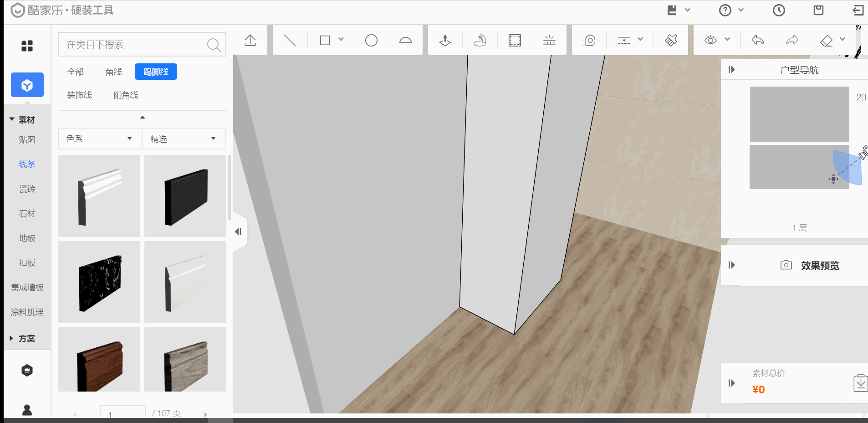Open the 精选 filter dropdown

(184, 139)
